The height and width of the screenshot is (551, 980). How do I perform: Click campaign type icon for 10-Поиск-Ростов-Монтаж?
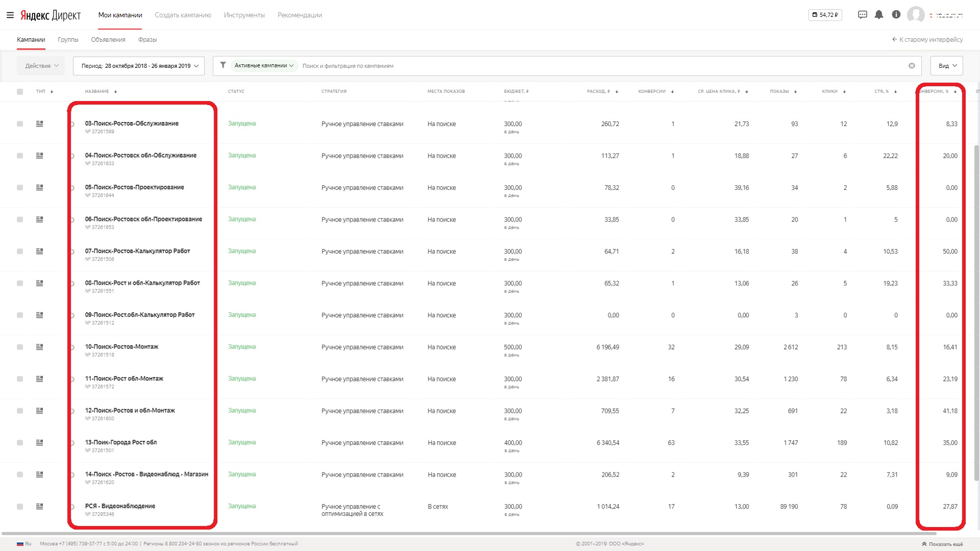click(39, 347)
